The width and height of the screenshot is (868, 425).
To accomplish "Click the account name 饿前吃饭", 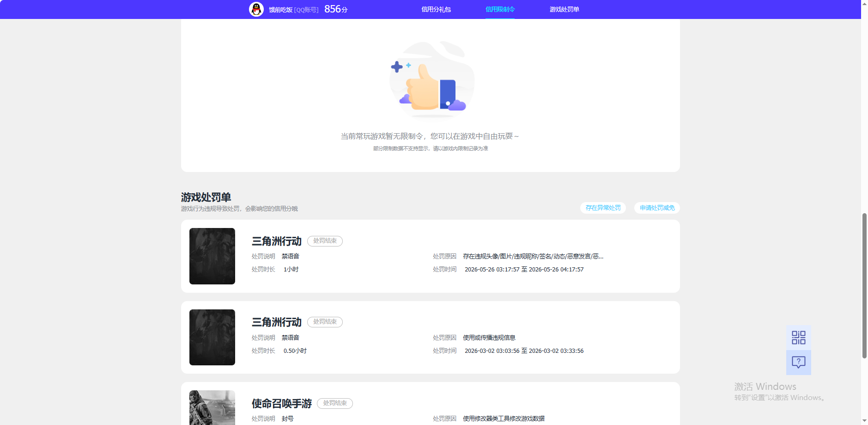I will pos(280,10).
